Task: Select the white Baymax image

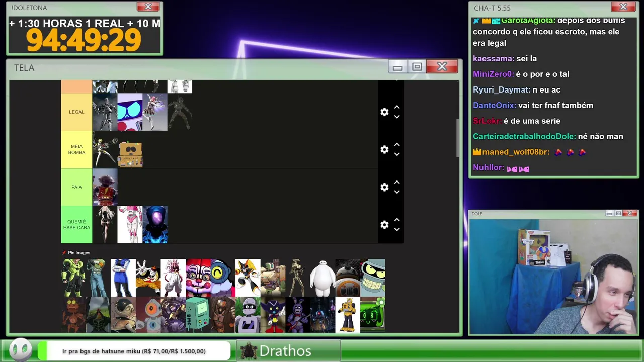Action: coord(323,278)
